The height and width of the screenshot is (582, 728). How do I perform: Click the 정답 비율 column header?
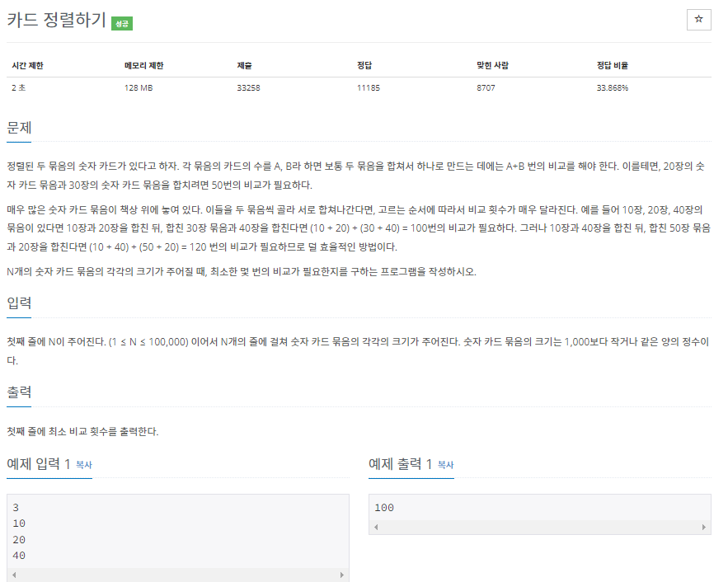pyautogui.click(x=613, y=65)
